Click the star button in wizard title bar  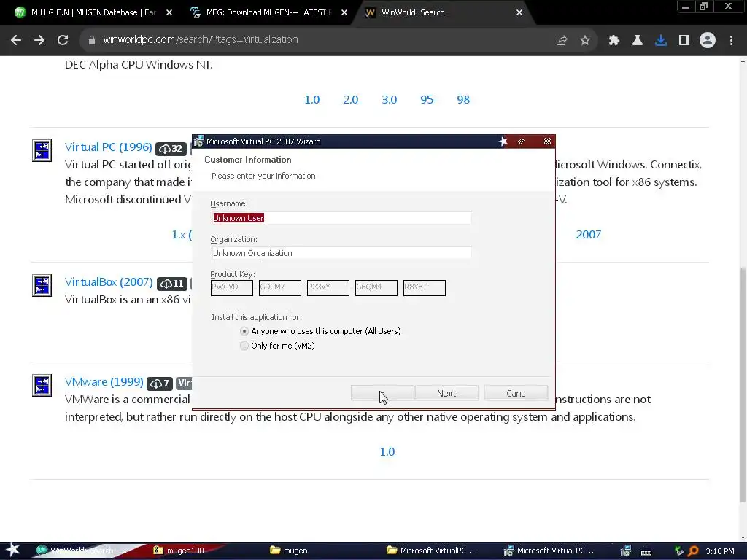(x=503, y=141)
